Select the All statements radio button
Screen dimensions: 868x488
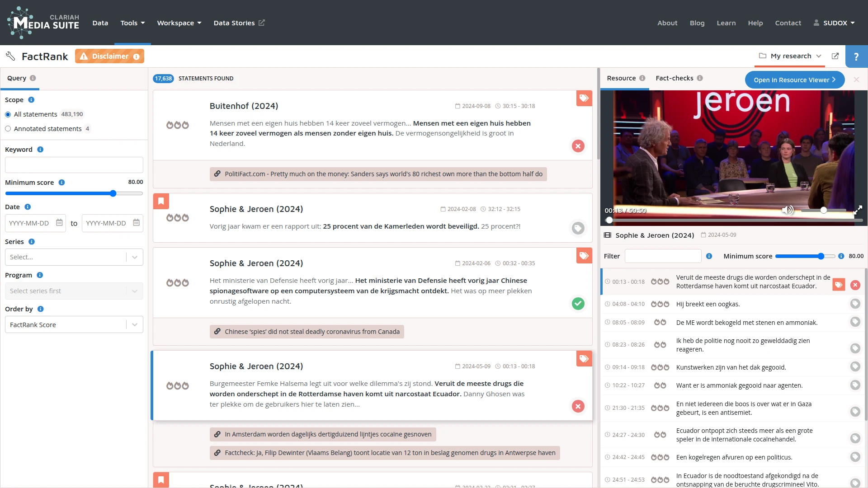tap(8, 114)
